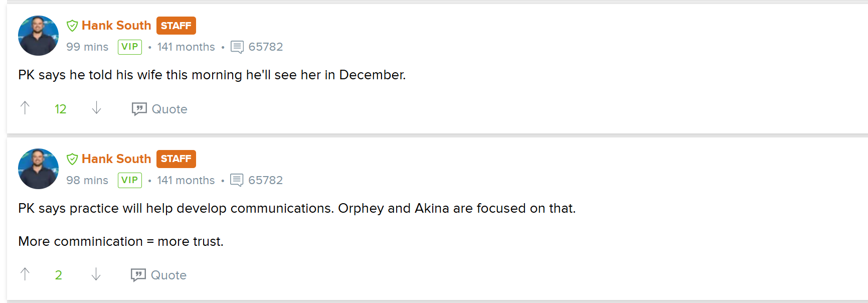Upvote the post about practice developing communications

(x=25, y=274)
